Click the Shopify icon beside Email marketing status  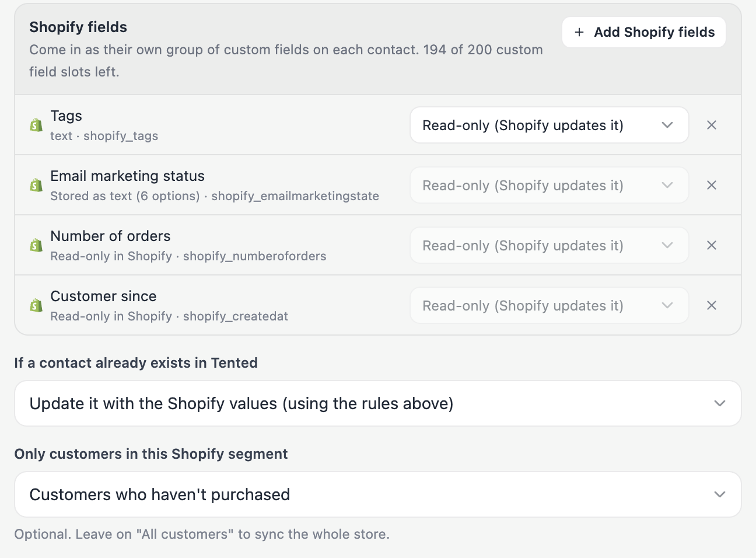pos(36,185)
